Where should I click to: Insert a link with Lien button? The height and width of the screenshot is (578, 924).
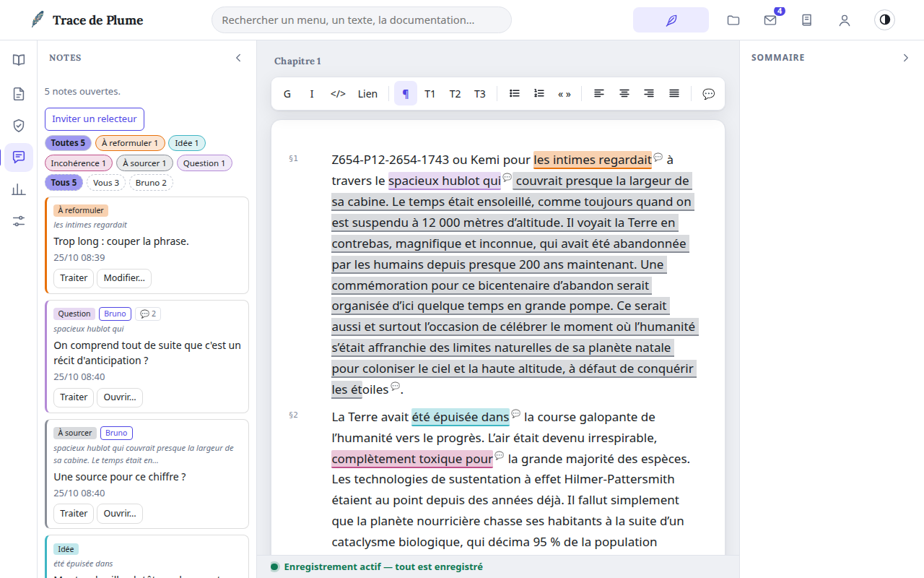[x=367, y=93]
